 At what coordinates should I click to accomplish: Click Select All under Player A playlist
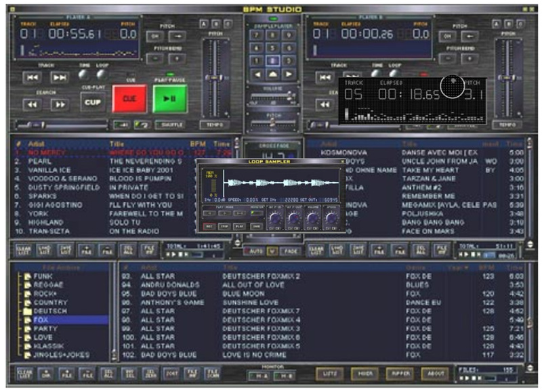127,250
